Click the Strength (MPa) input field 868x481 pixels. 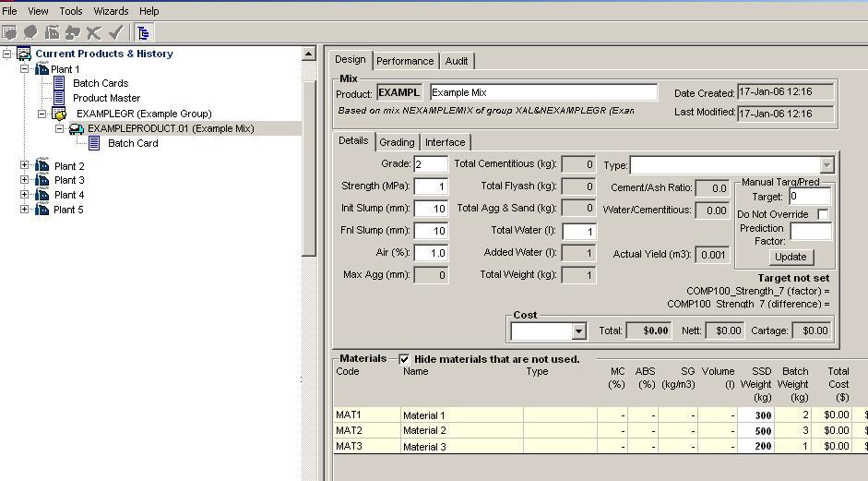430,186
